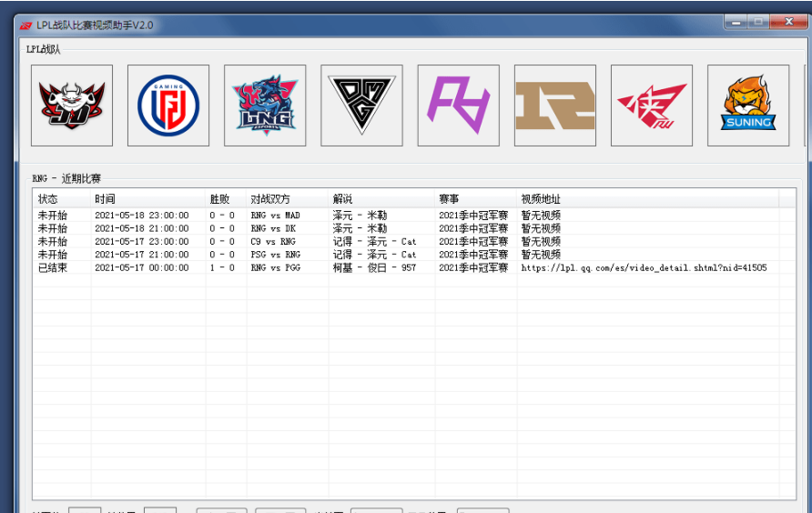This screenshot has height=513, width=812.
Task: Sort by the 视频地址 column header
Action: pos(647,199)
